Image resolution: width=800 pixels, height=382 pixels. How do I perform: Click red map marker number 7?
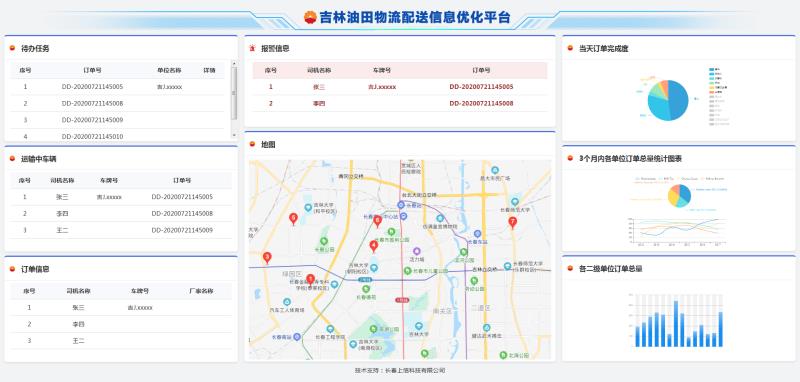[x=513, y=222]
